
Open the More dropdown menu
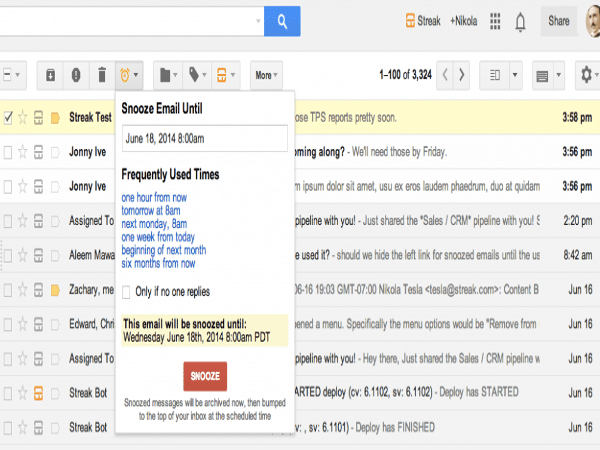coord(266,75)
